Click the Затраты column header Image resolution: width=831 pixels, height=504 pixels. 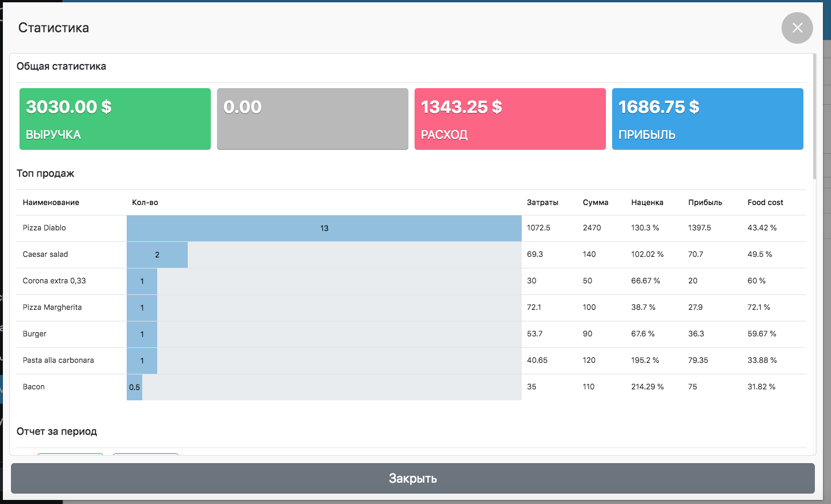tap(542, 203)
